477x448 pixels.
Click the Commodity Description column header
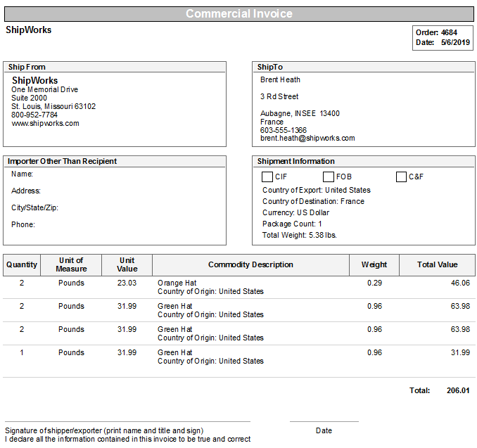250,265
